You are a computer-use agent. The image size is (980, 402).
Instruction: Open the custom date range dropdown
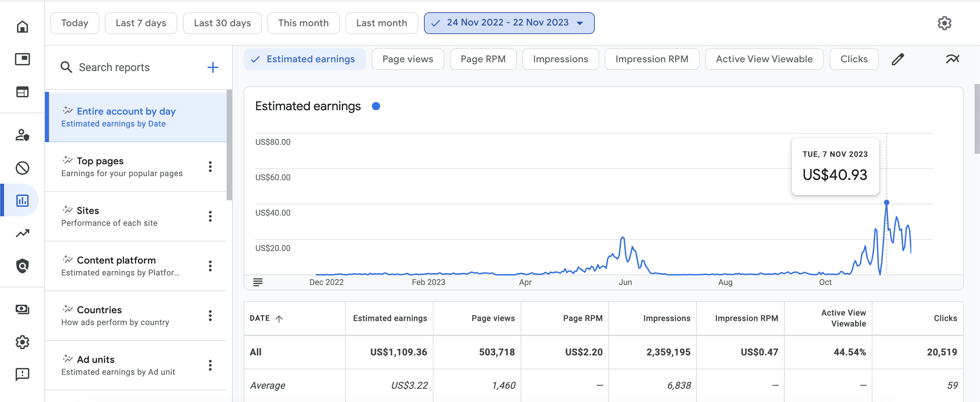click(509, 23)
